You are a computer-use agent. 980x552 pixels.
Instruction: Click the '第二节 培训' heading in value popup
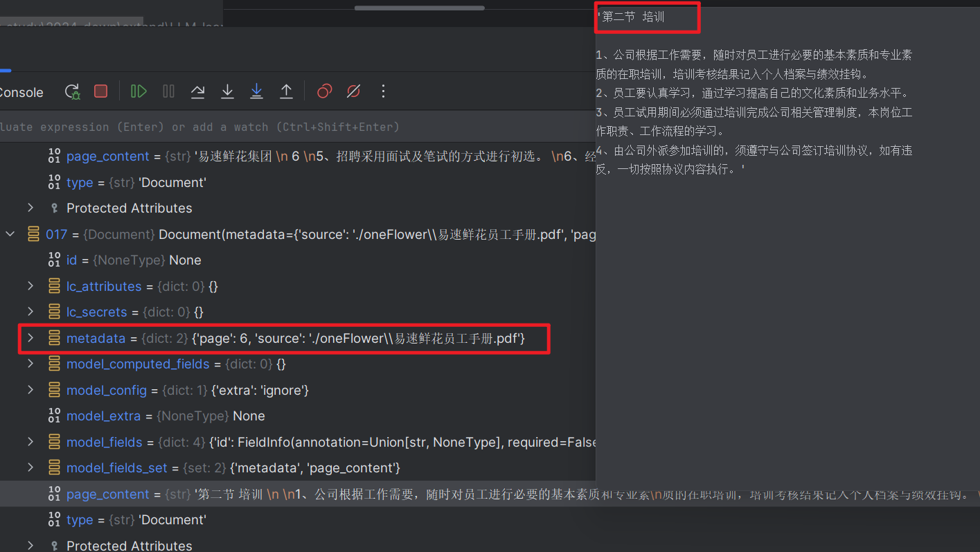[x=633, y=17]
